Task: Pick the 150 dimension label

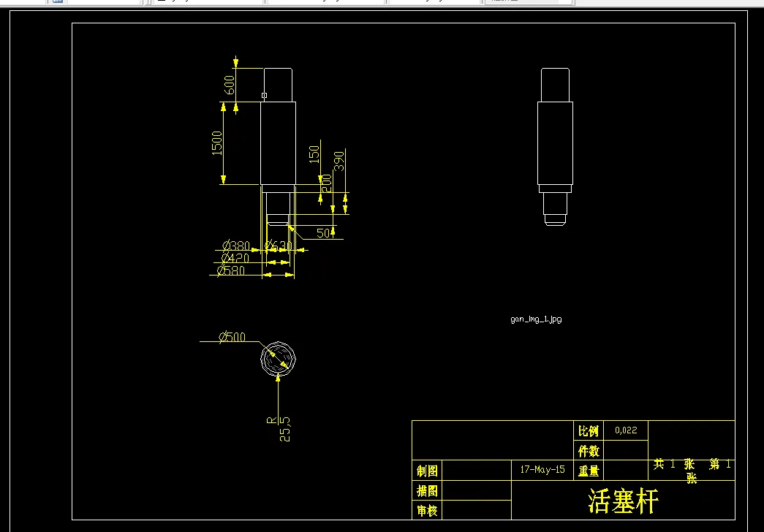Action: [x=315, y=154]
